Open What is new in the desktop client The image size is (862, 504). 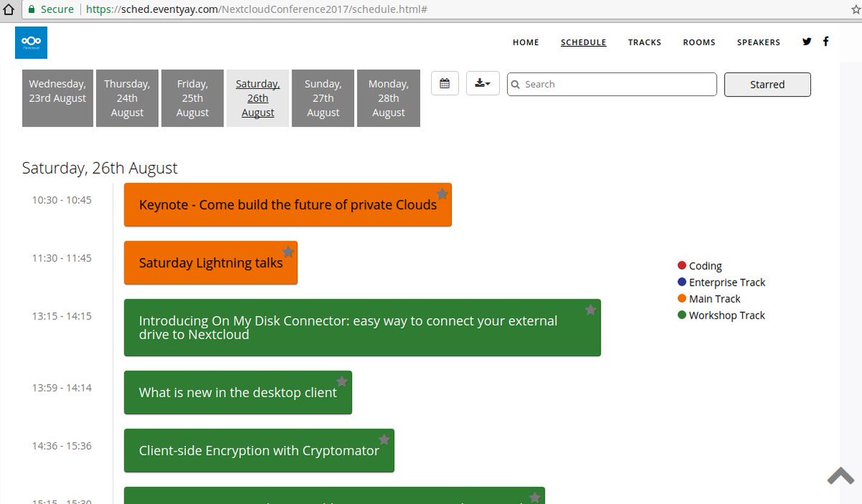click(238, 392)
